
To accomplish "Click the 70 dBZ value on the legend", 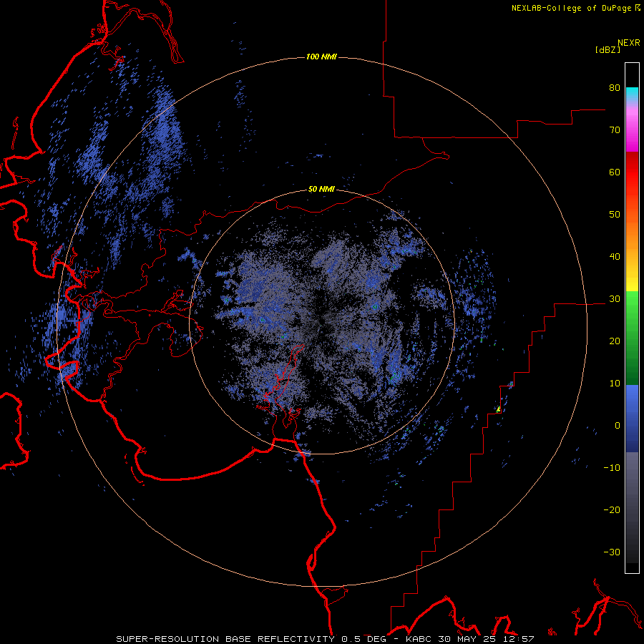I will [x=615, y=130].
